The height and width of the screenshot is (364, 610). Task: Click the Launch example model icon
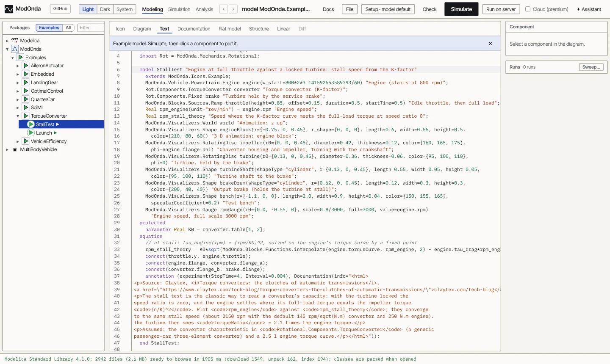(x=31, y=133)
